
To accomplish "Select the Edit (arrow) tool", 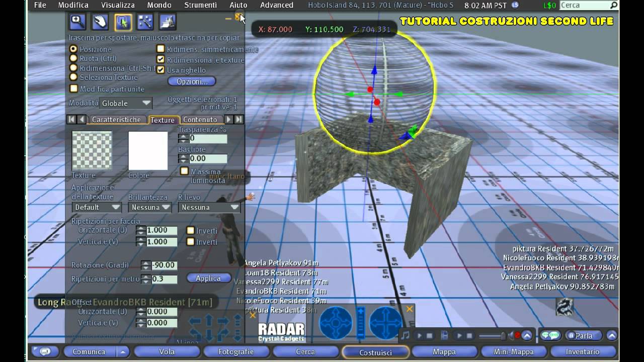I will [x=123, y=21].
